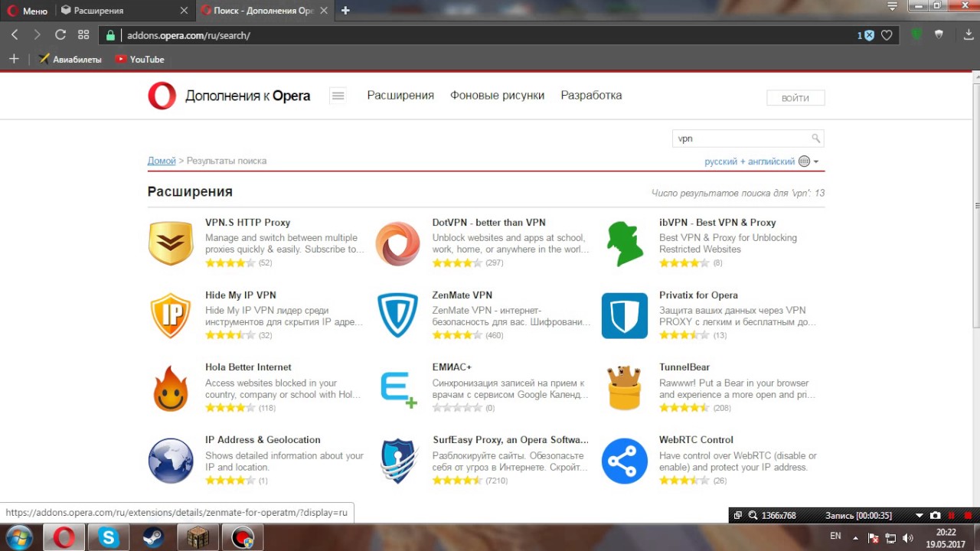Click the EN language indicator

(836, 536)
